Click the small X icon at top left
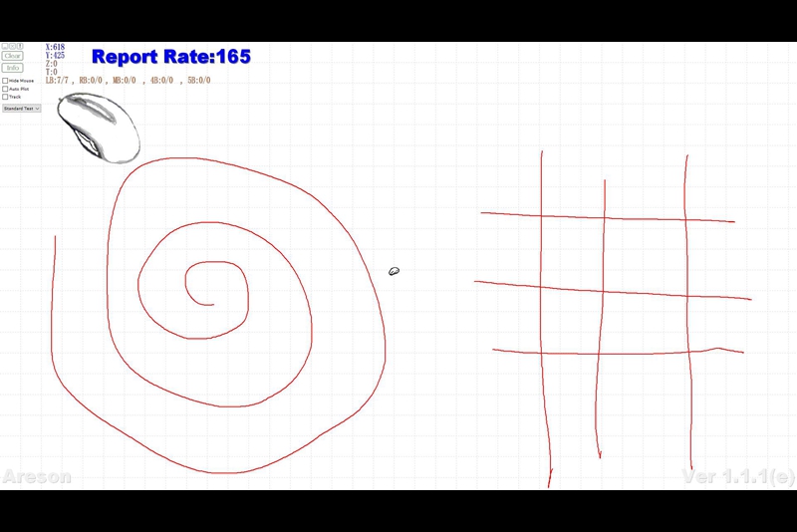The image size is (797, 532). coord(12,46)
